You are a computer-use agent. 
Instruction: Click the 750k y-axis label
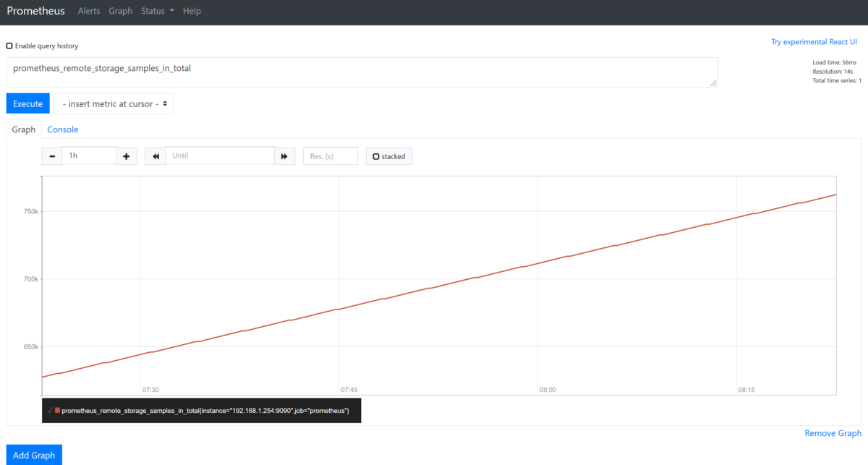point(32,211)
